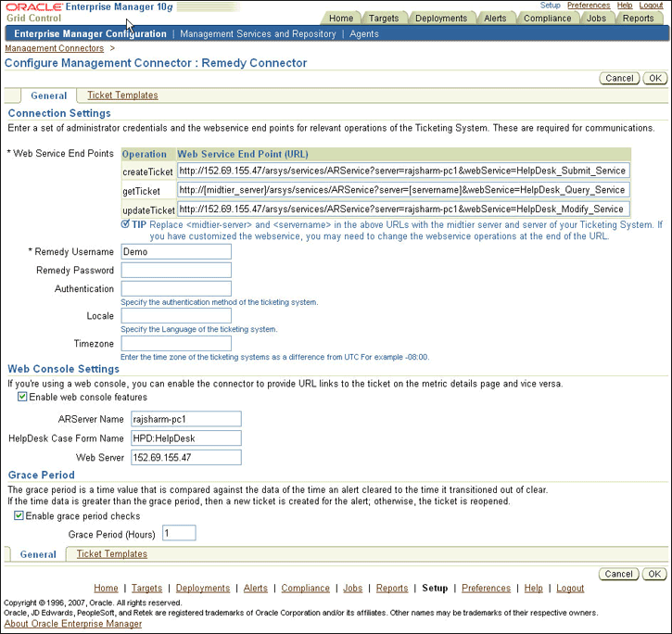Click the Remedy Username field

(175, 251)
